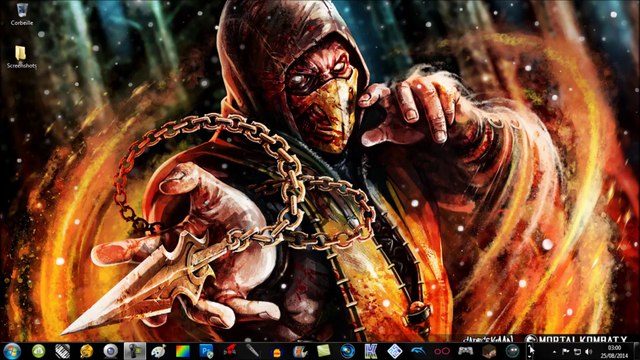Open the Action Center flag icon
Screen dimensions: 640x360
point(566,351)
